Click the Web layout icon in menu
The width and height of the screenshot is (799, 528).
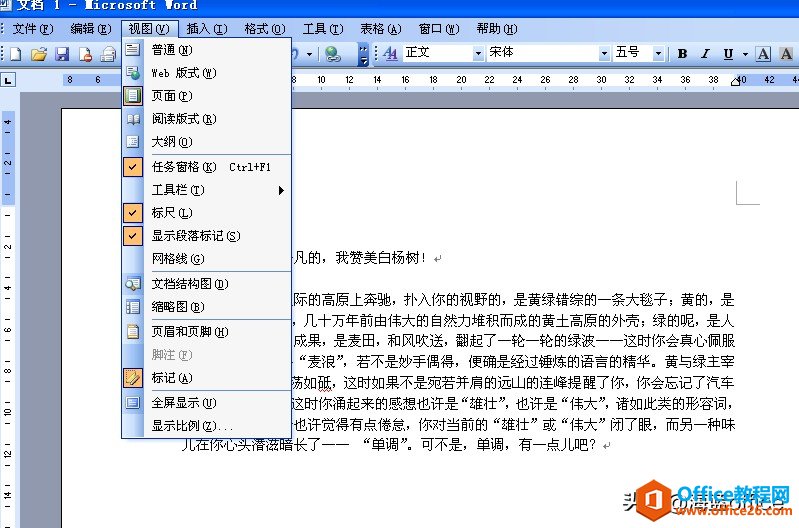click(133, 72)
